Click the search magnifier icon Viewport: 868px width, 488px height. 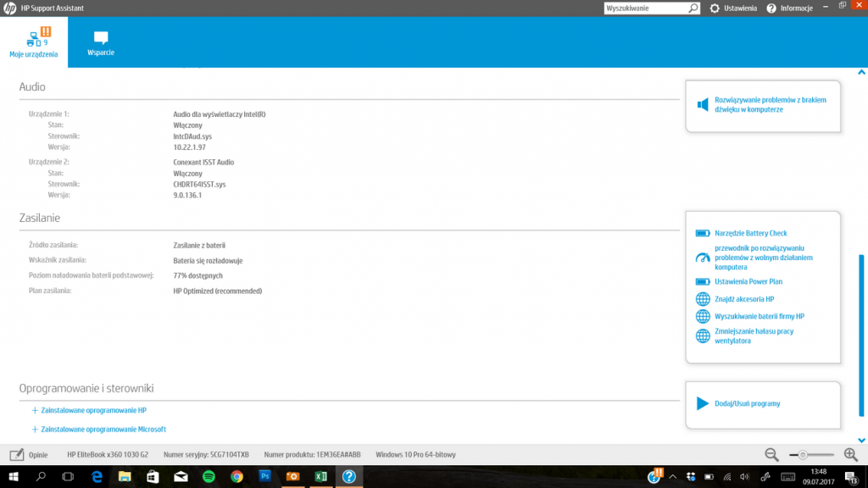tap(693, 8)
